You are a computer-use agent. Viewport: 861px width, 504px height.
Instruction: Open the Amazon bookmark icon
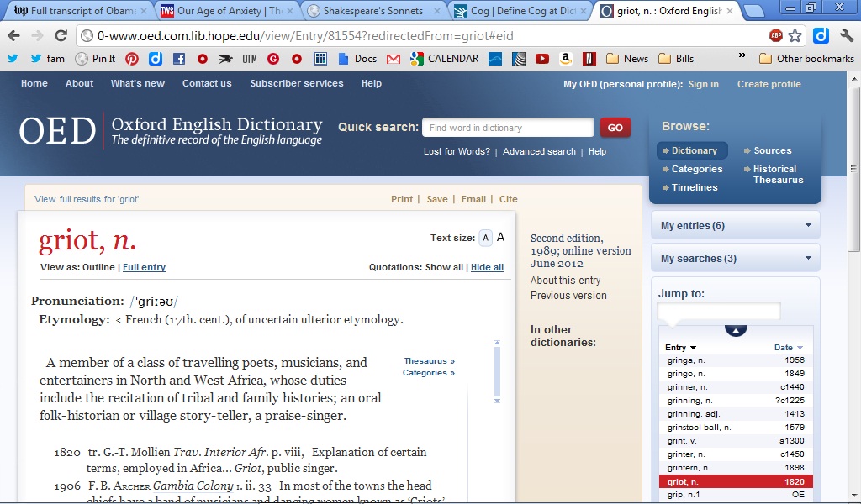566,59
